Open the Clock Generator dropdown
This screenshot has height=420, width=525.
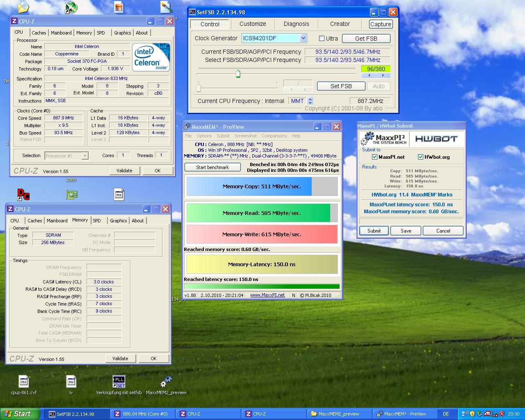(x=303, y=38)
